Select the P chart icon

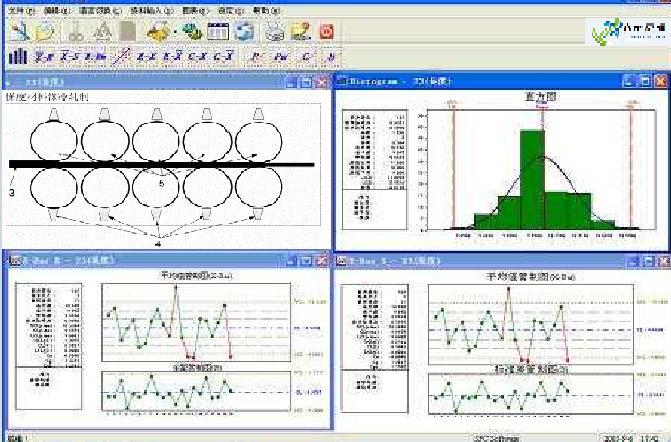click(256, 56)
